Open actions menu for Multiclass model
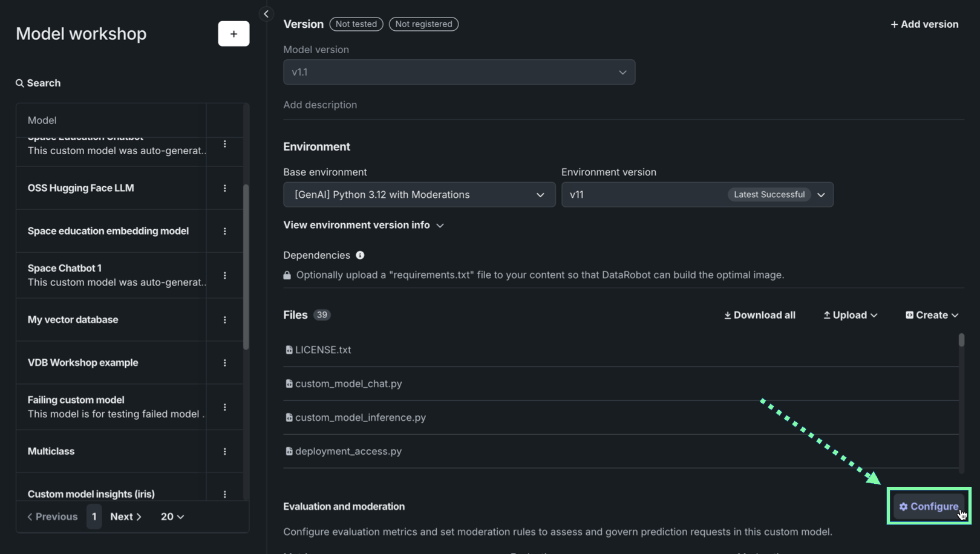The image size is (980, 554). [x=224, y=452]
